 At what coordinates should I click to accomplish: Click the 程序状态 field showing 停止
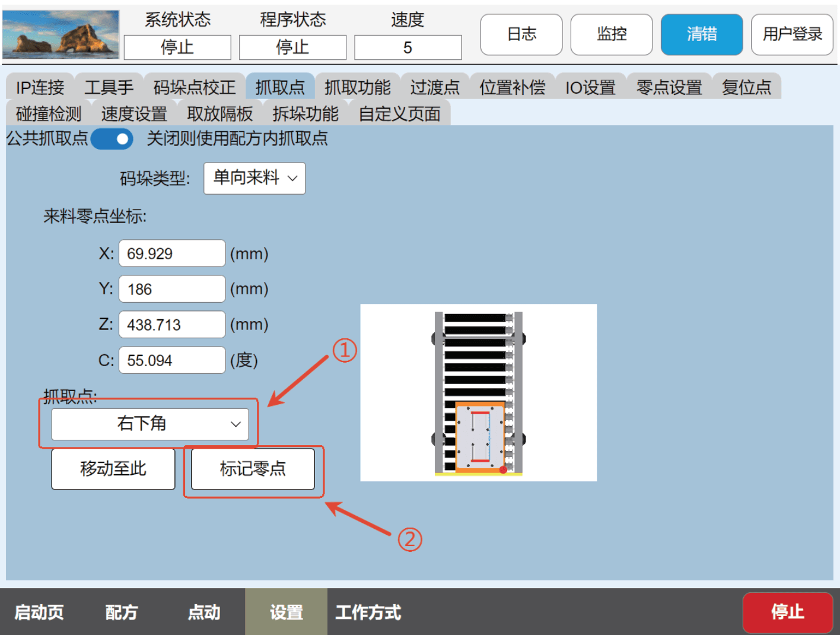pyautogui.click(x=292, y=47)
